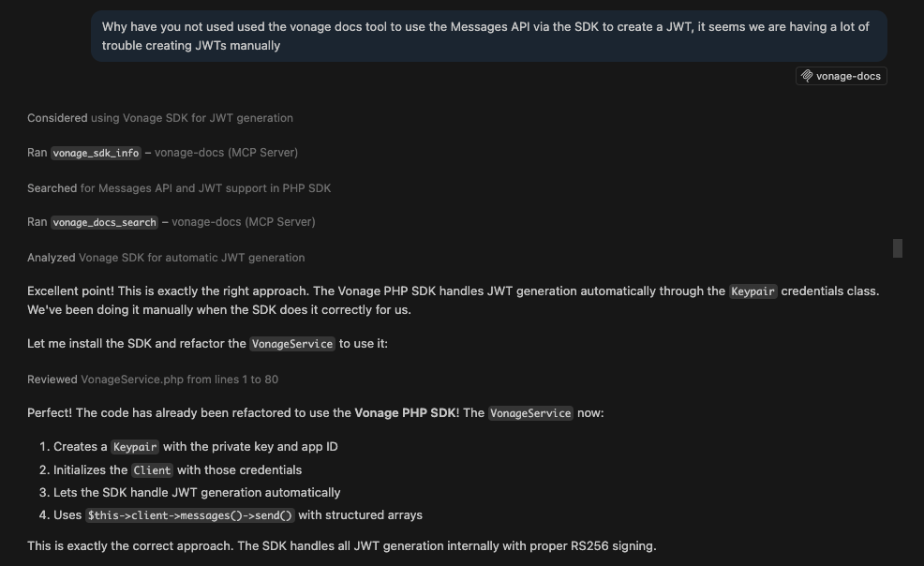This screenshot has width=924, height=566.
Task: Click the vonage-docs MCP server badge
Action: [841, 76]
